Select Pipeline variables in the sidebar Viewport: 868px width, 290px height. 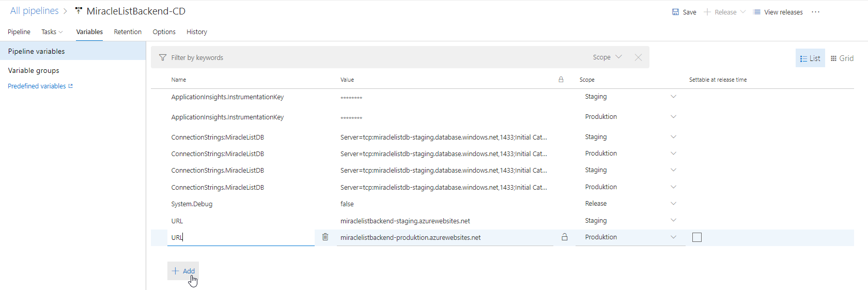click(73, 51)
